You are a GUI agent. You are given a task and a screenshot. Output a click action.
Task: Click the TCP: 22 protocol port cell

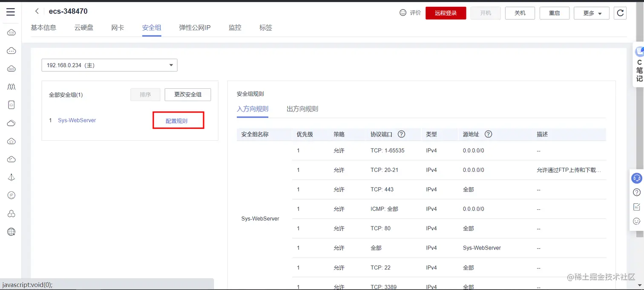click(x=381, y=267)
